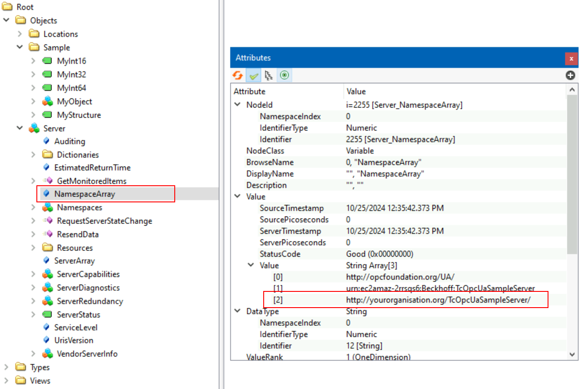Toggle the green target icon in Attributes toolbar
Image resolution: width=588 pixels, height=389 pixels.
pos(284,76)
